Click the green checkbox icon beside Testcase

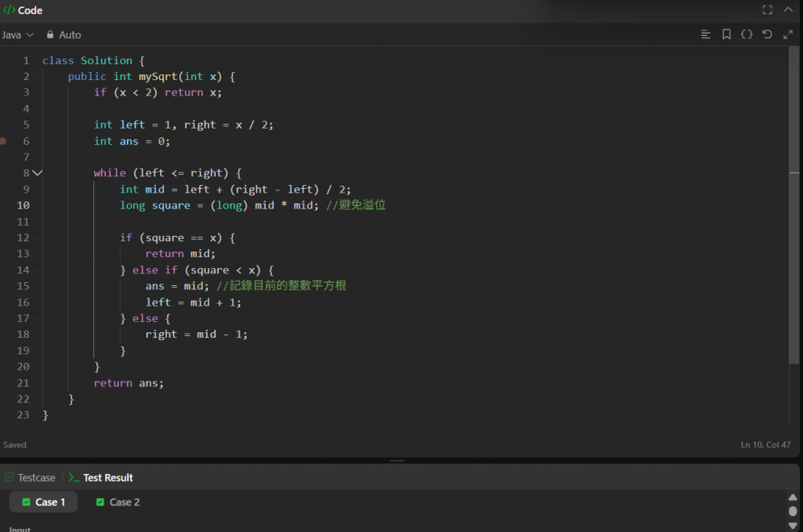click(9, 477)
